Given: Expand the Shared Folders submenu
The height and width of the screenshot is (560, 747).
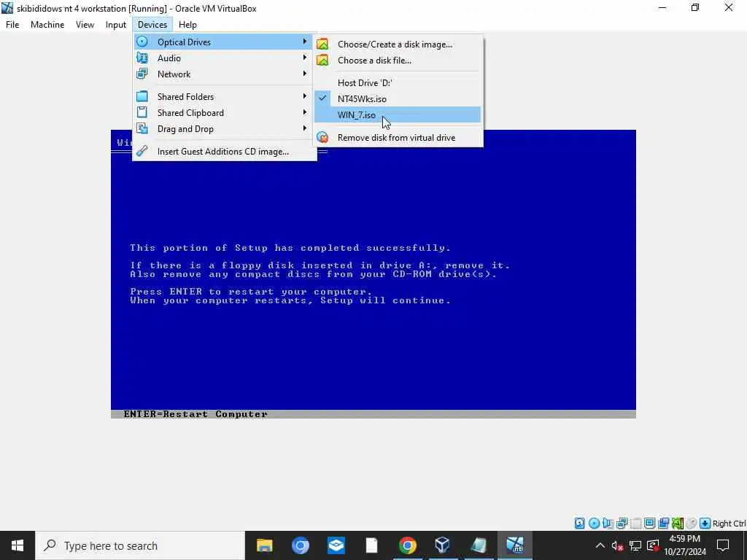Looking at the screenshot, I should pyautogui.click(x=304, y=96).
